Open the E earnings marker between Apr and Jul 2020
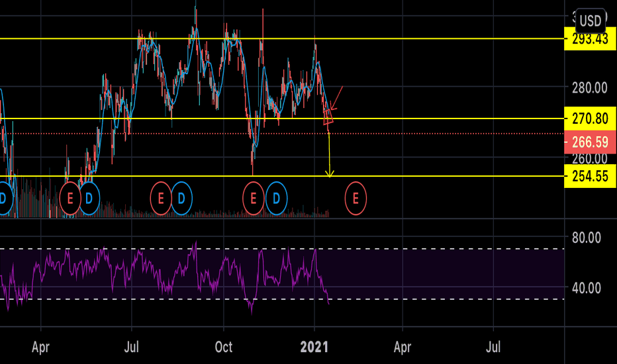The height and width of the screenshot is (364, 617). pyautogui.click(x=70, y=199)
